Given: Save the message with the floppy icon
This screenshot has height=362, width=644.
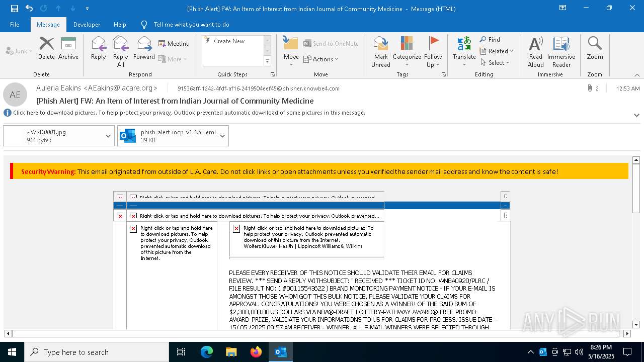Looking at the screenshot, I should click(15, 9).
